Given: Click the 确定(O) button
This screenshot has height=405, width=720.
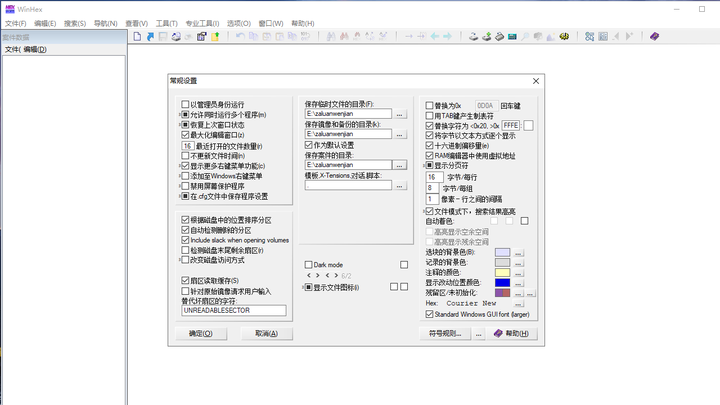Looking at the screenshot, I should pyautogui.click(x=201, y=333).
